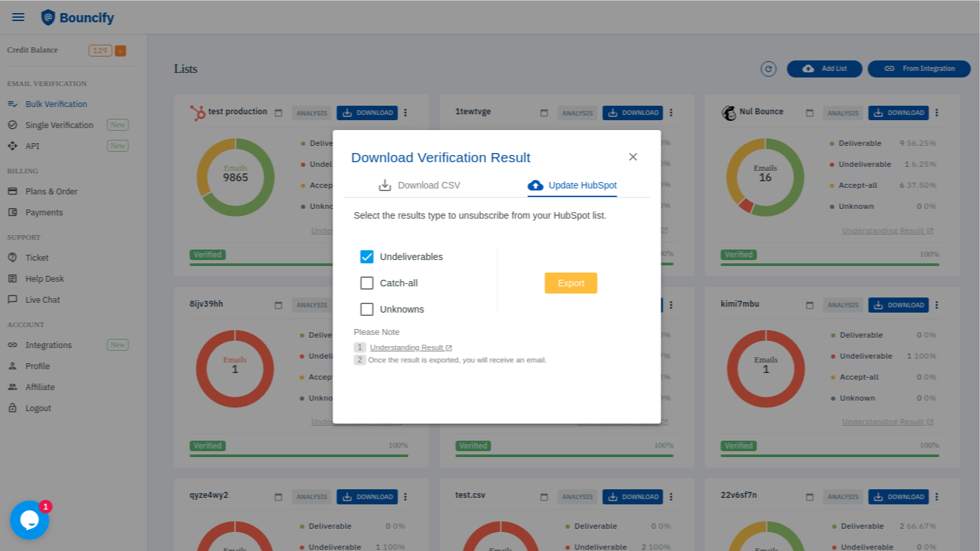Uncheck the Undeliverables checkbox
The height and width of the screenshot is (551, 980).
[x=367, y=257]
